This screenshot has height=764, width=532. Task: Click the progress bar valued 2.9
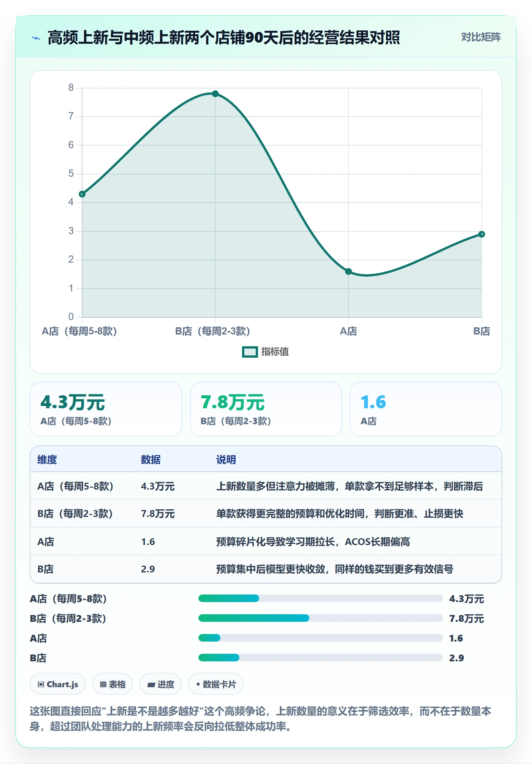(x=320, y=658)
